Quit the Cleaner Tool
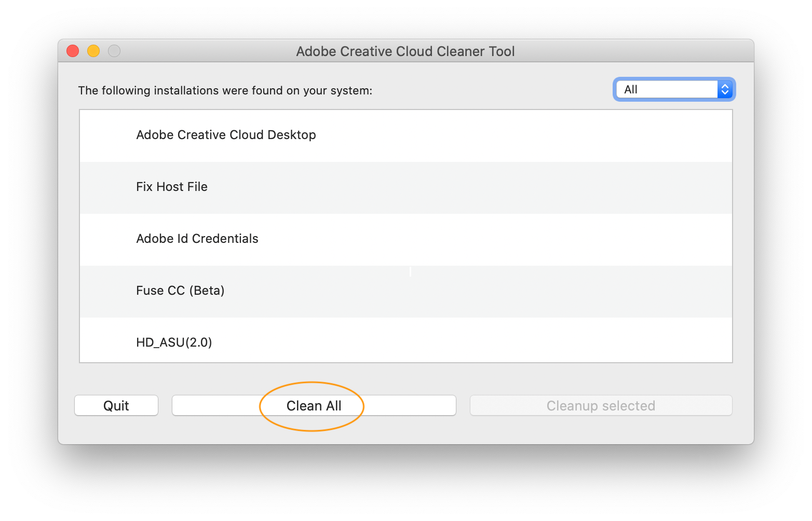Image resolution: width=812 pixels, height=521 pixels. [x=116, y=405]
